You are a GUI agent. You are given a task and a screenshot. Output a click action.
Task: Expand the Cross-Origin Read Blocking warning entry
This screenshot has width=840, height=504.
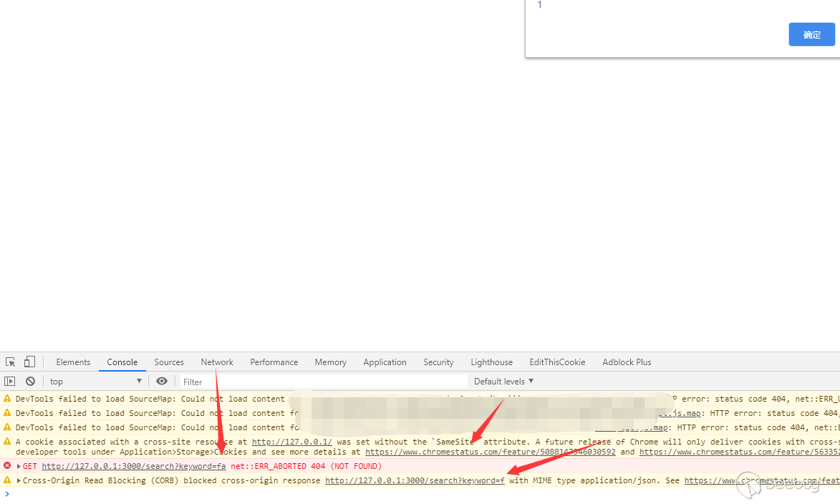[19, 480]
